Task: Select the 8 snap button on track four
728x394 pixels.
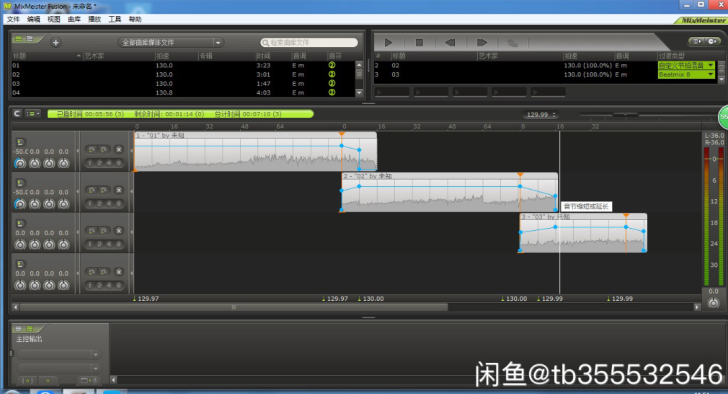Action: [x=118, y=285]
